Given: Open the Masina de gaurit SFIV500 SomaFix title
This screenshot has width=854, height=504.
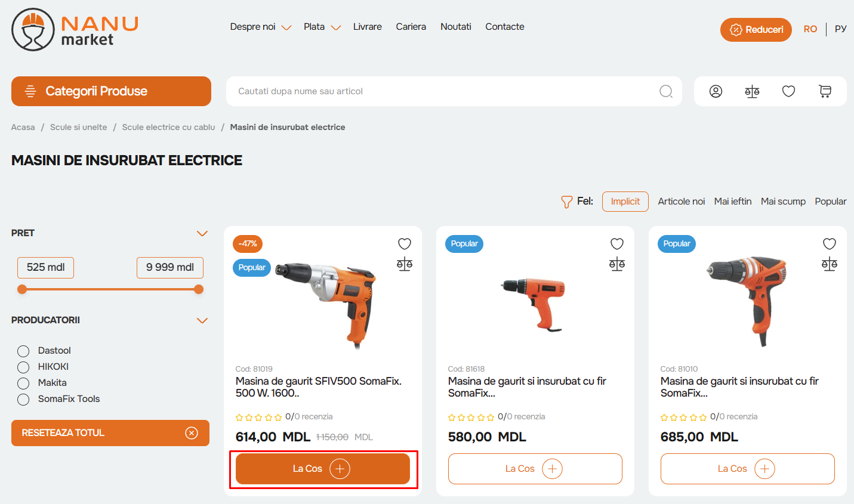Looking at the screenshot, I should 319,387.
